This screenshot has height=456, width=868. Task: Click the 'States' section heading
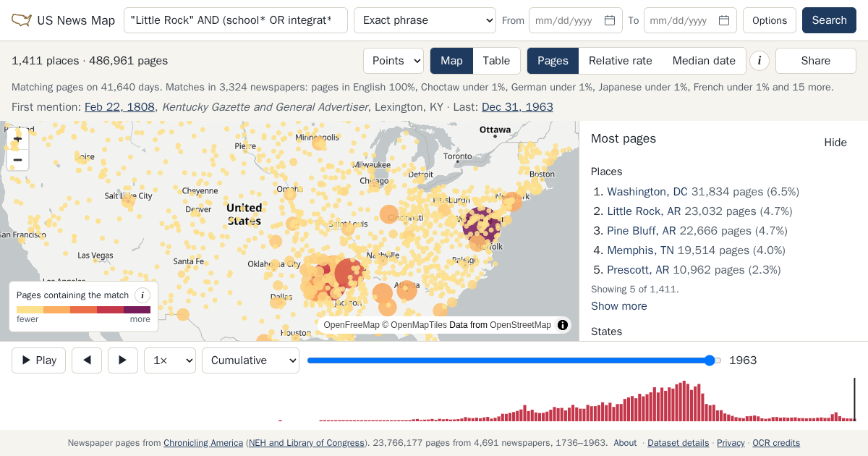[x=606, y=332]
